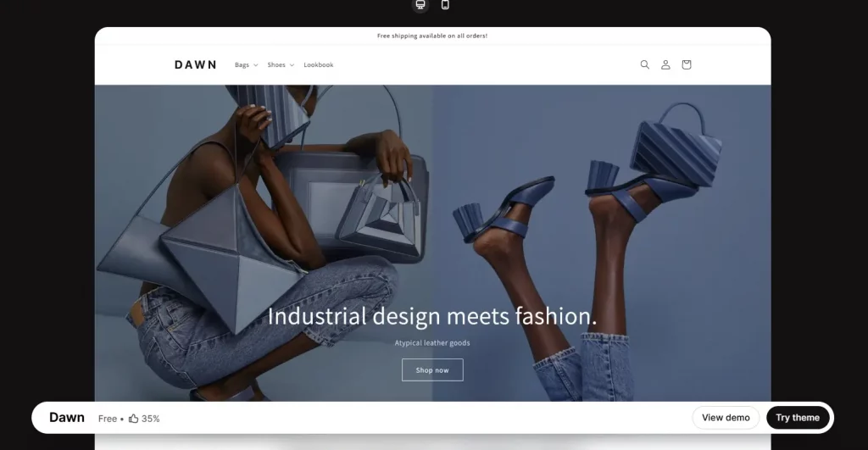The height and width of the screenshot is (450, 868).
Task: Click the Shop now button
Action: [x=432, y=369]
